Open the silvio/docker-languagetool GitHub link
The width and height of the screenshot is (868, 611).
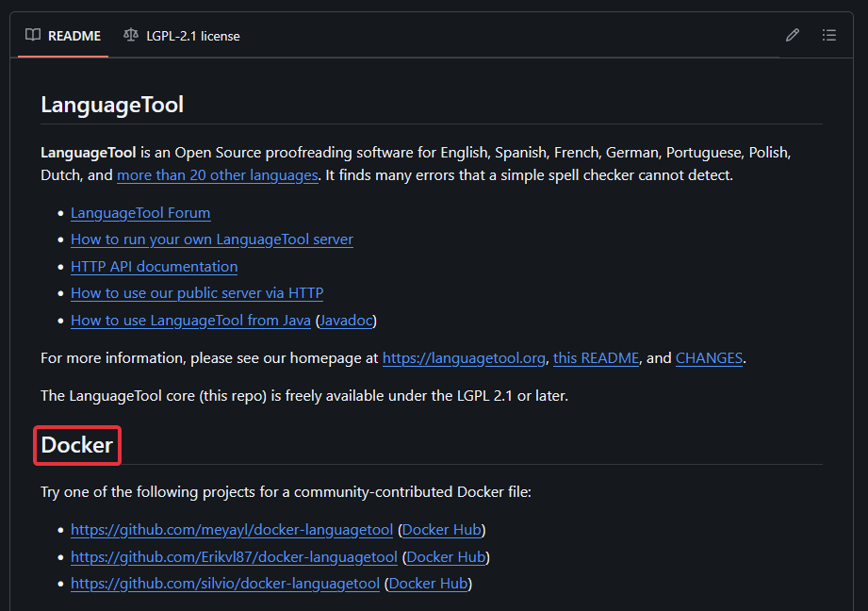[225, 584]
